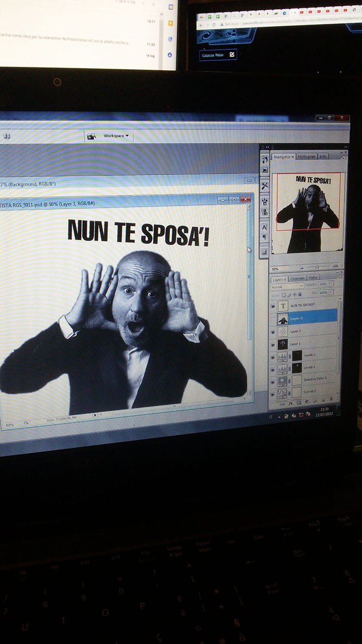Show Layer 3 by toggling its eye box
This screenshot has height=644, width=362.
273,319
